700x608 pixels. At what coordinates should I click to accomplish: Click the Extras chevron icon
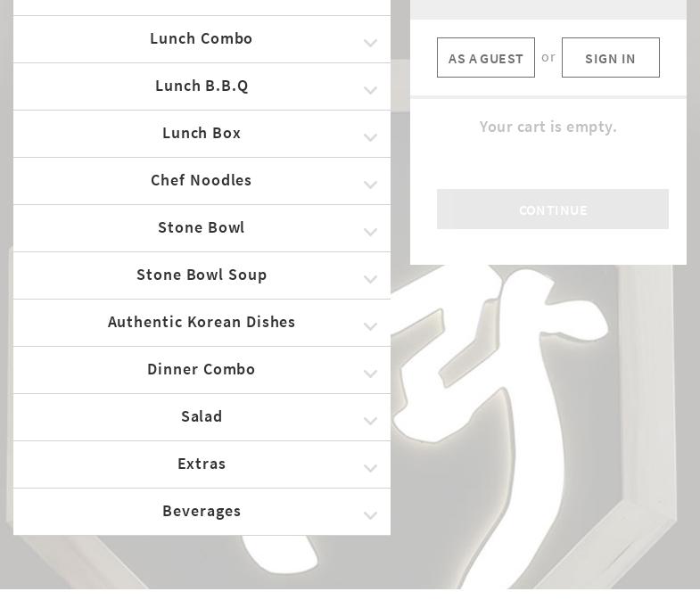pyautogui.click(x=370, y=468)
